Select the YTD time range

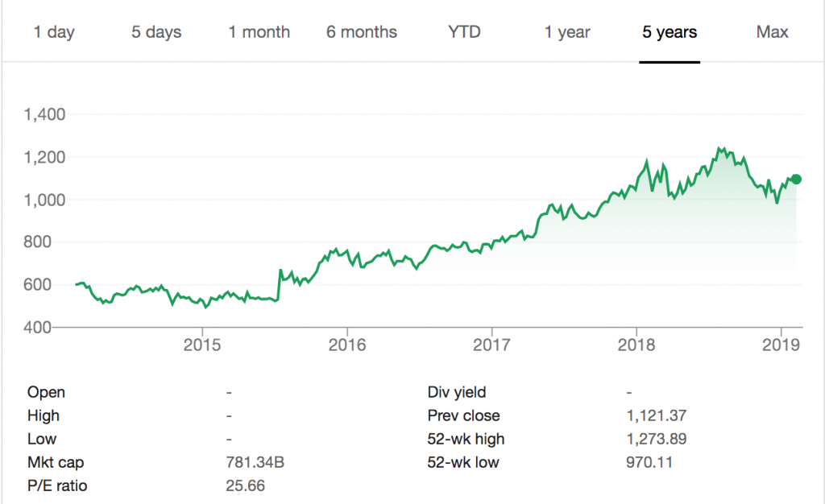point(464,32)
